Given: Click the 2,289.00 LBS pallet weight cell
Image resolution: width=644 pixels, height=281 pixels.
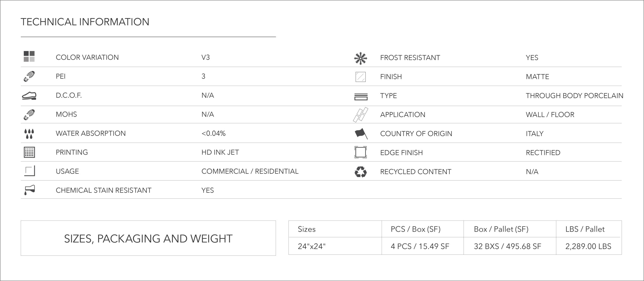Looking at the screenshot, I should tap(589, 246).
